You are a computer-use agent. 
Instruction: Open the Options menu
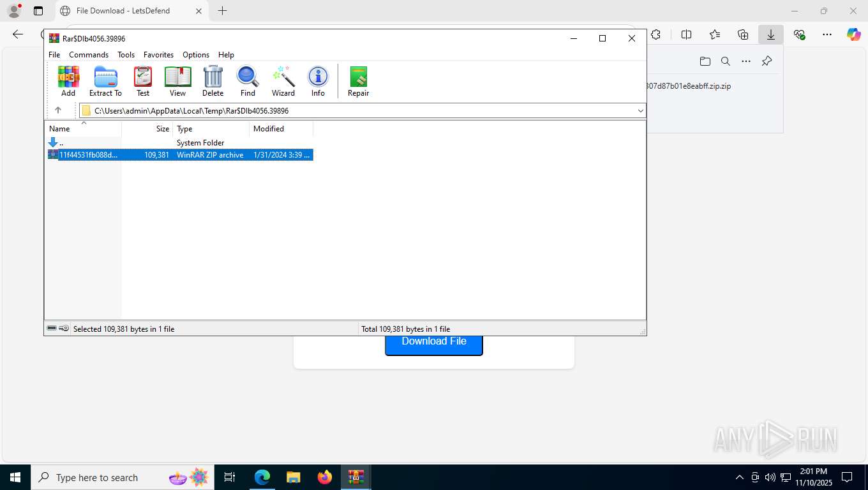(196, 55)
